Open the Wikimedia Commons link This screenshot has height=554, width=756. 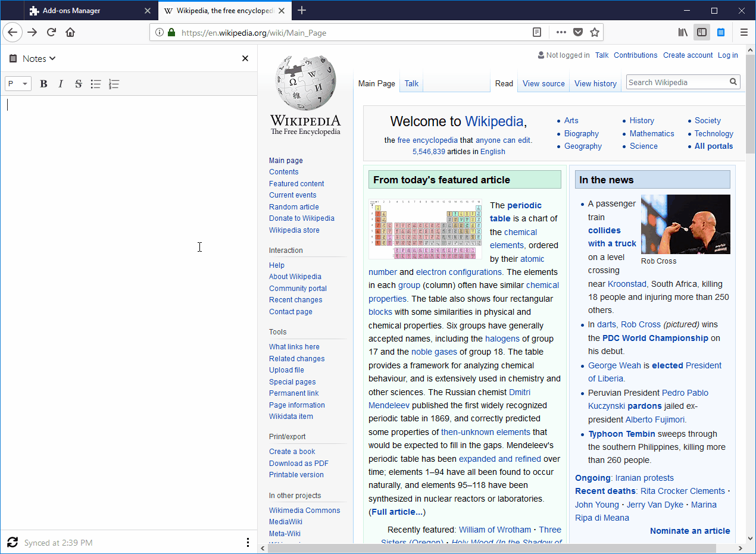click(305, 511)
